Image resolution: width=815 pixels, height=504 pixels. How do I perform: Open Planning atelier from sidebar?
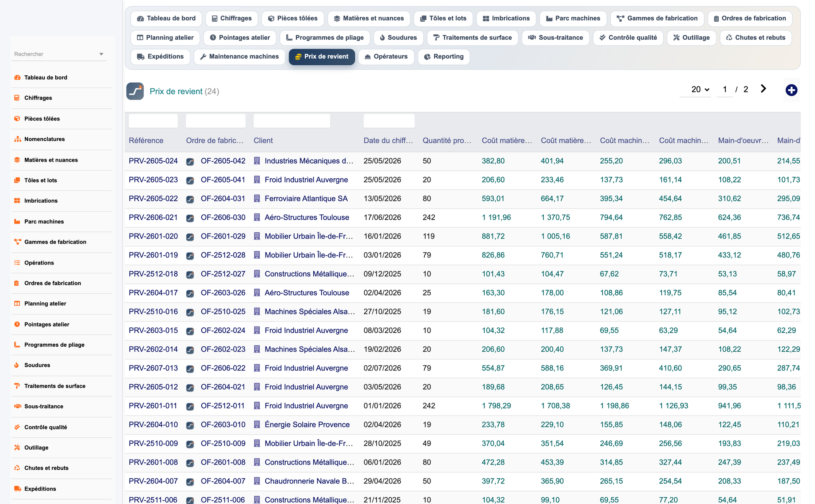(45, 304)
